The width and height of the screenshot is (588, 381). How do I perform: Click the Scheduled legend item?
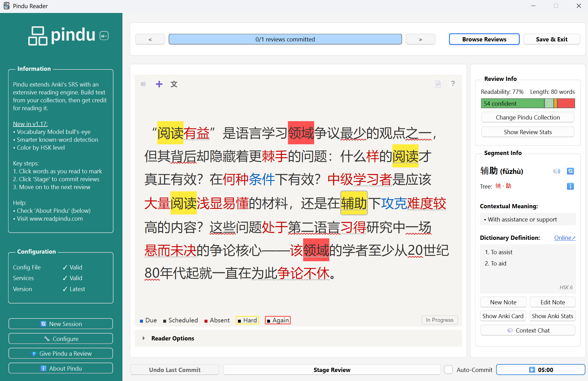coord(180,320)
